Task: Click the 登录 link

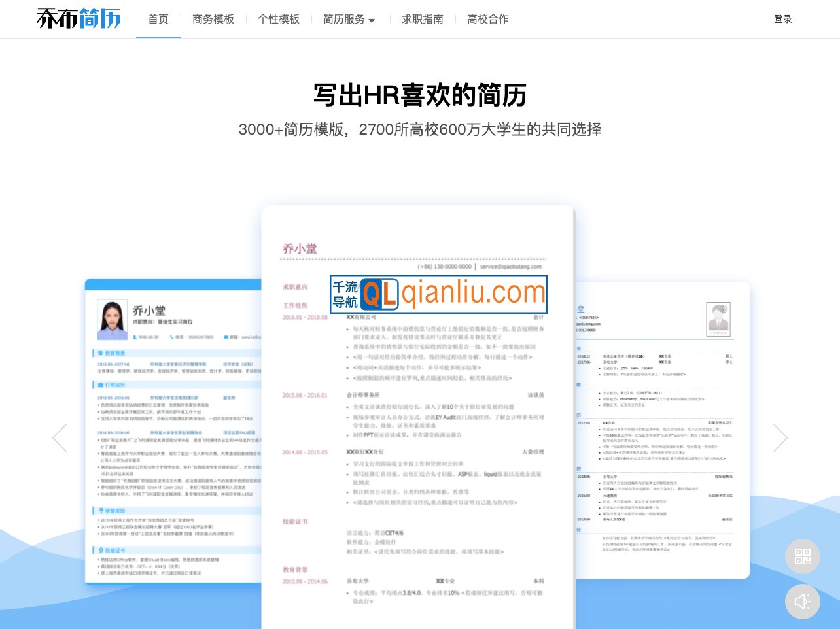Action: pyautogui.click(x=782, y=19)
